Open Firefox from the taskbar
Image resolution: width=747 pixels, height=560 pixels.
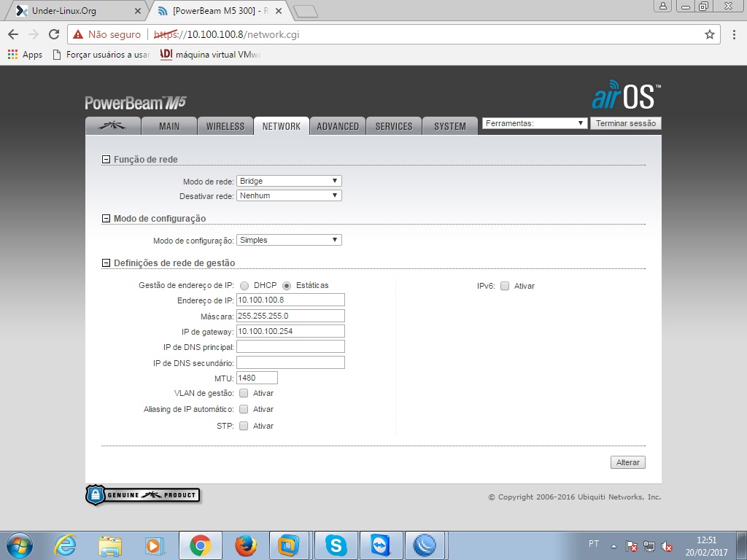tap(246, 545)
